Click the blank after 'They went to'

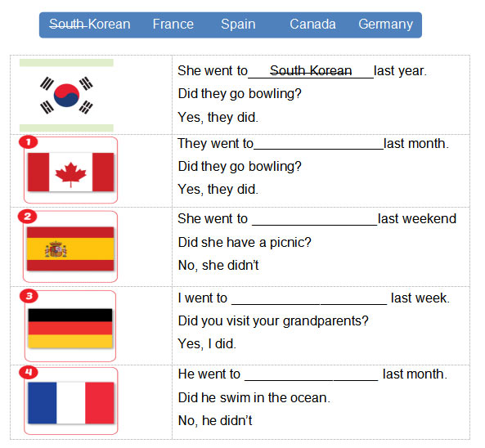(319, 145)
